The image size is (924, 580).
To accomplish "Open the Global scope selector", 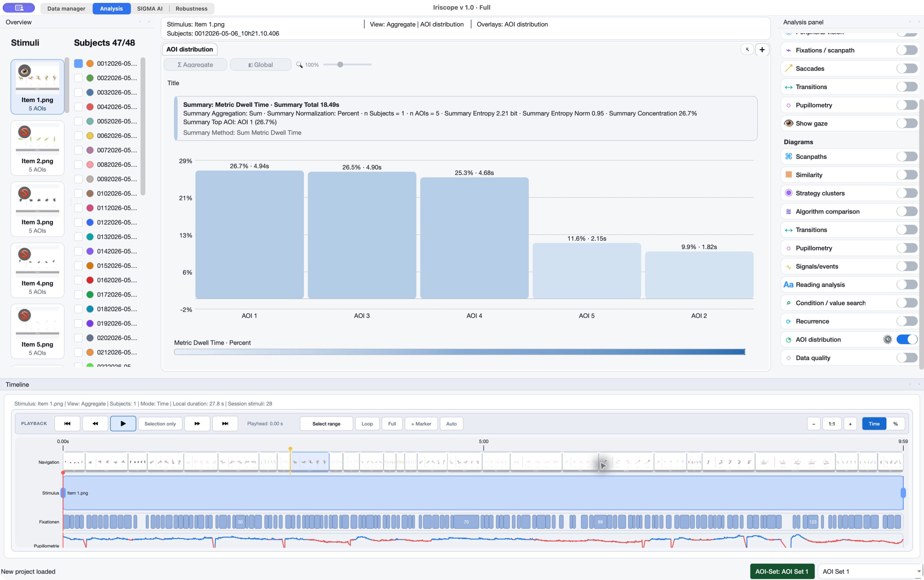I will [261, 65].
